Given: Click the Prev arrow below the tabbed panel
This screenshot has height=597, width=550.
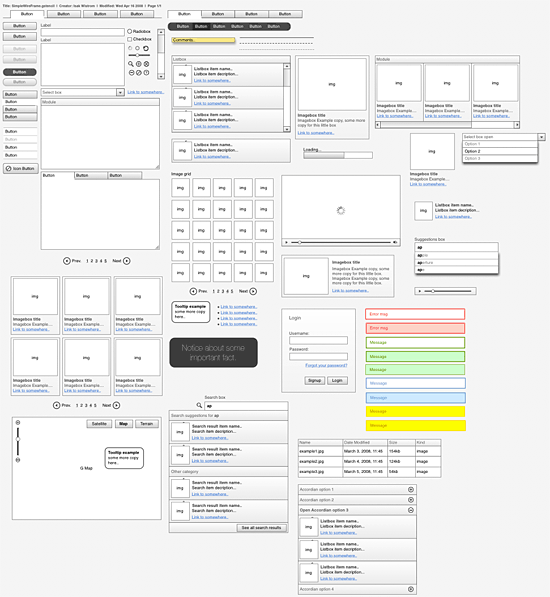Looking at the screenshot, I should (67, 261).
